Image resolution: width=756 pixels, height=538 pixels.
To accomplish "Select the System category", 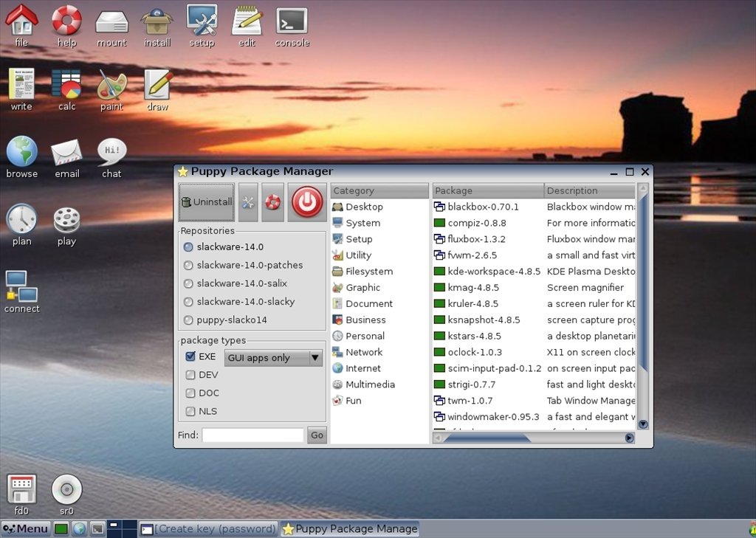I will 379,223.
